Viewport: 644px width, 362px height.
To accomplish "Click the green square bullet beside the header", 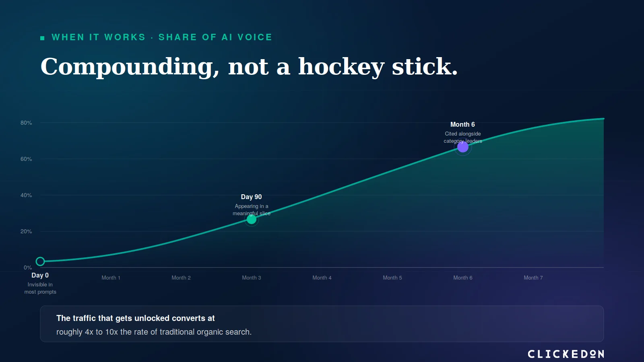I will pos(42,38).
